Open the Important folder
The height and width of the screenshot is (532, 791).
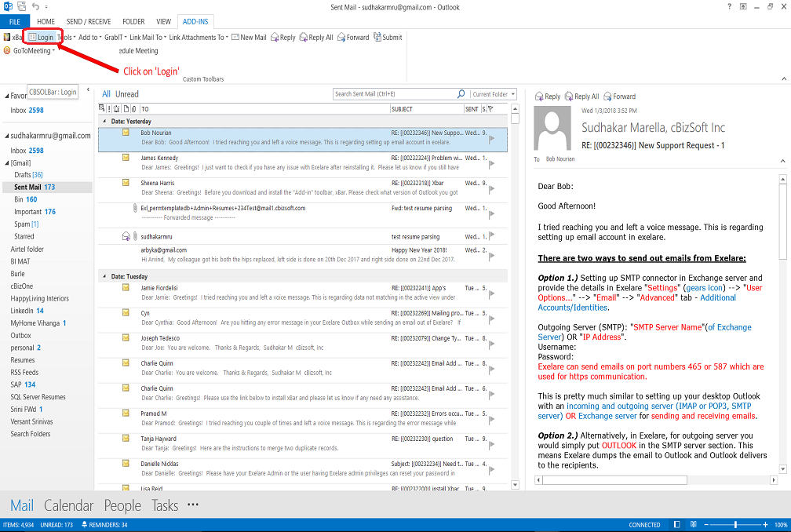(35, 212)
